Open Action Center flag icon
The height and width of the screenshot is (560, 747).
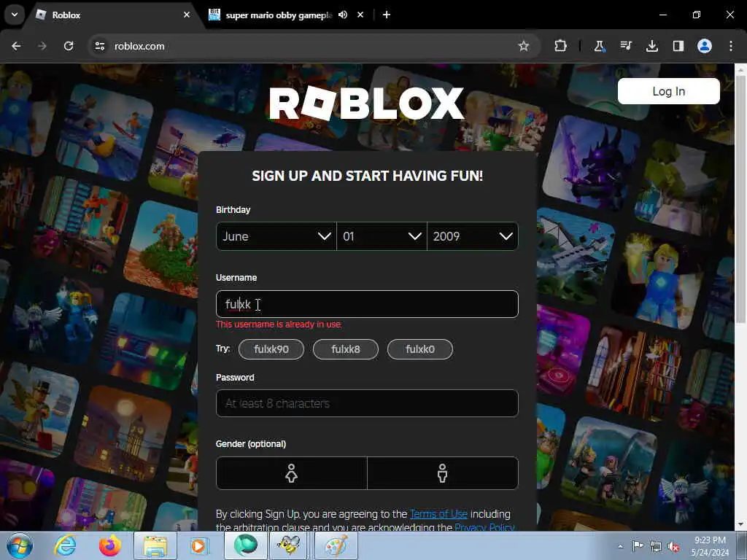(638, 546)
